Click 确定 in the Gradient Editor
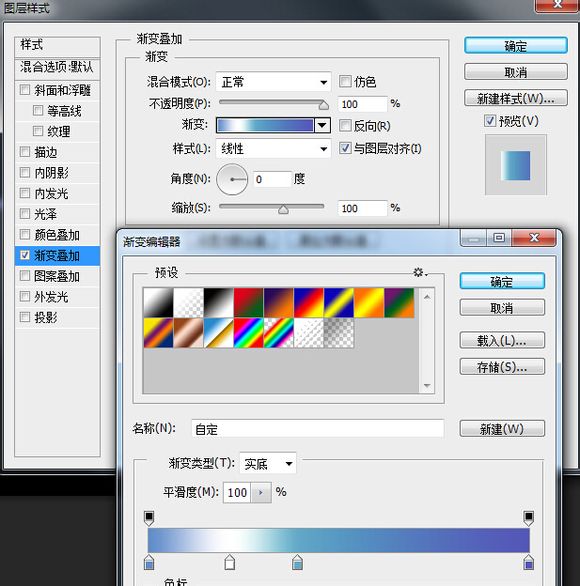Image resolution: width=580 pixels, height=586 pixels. click(x=502, y=281)
